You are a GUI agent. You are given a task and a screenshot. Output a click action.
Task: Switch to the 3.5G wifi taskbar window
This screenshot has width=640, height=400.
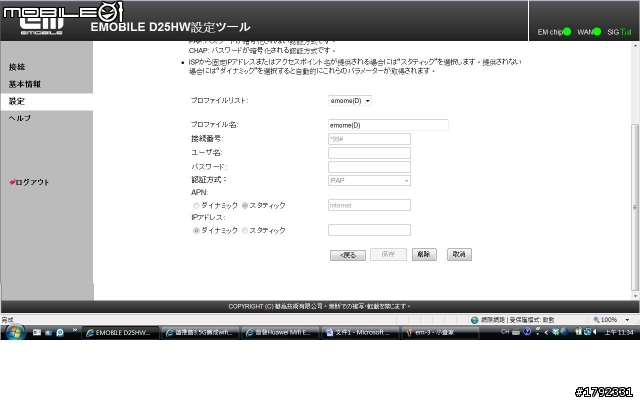[x=200, y=333]
